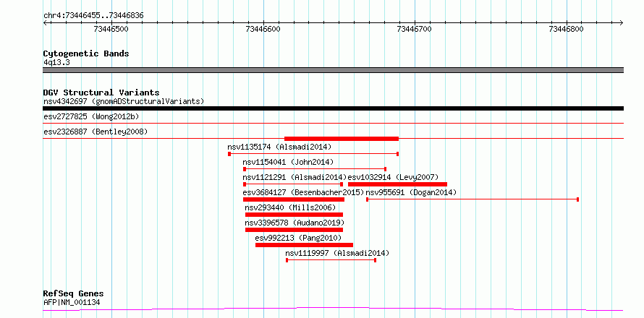
Task: Click the nsv1121291 variant span line
Action: click(293, 184)
